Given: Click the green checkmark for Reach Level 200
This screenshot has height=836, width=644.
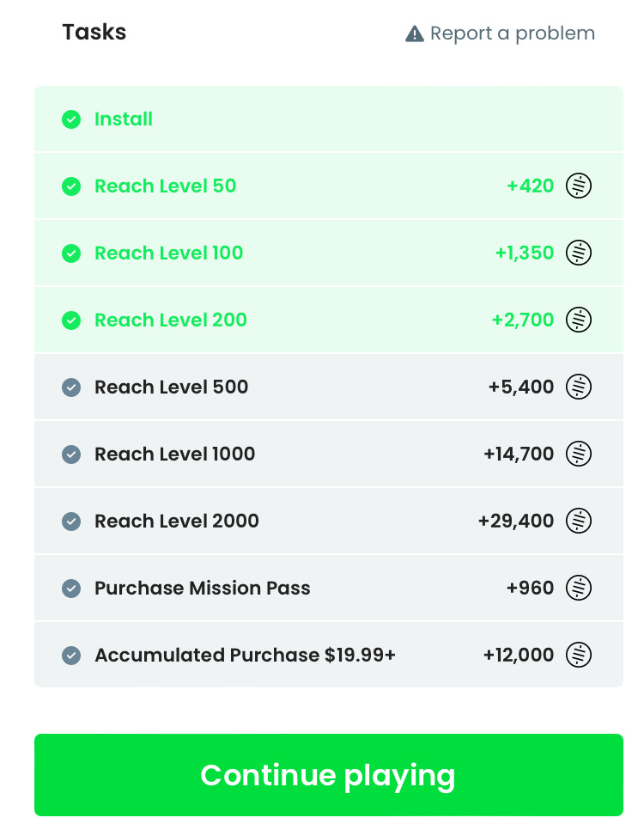Looking at the screenshot, I should click(71, 320).
